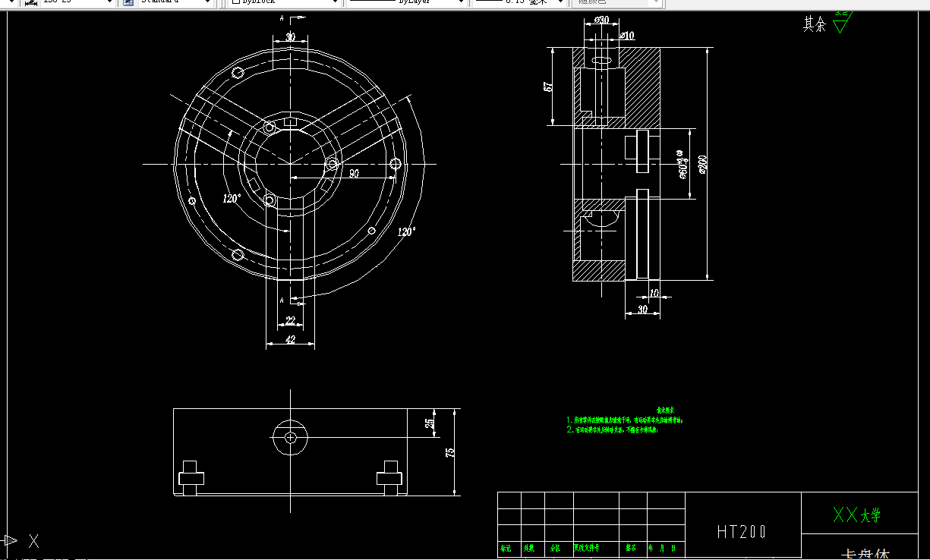This screenshot has width=930, height=560.
Task: Select the bottom section marker A
Action: tap(282, 301)
